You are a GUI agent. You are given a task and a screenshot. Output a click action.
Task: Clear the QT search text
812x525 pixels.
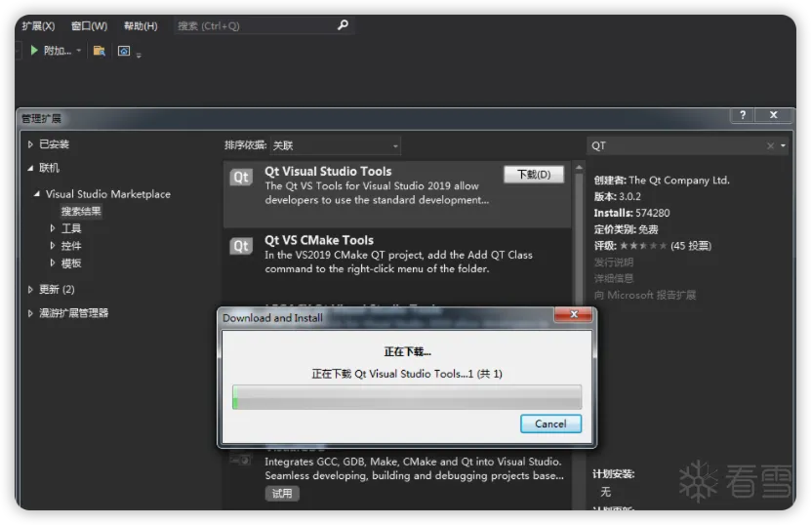771,146
